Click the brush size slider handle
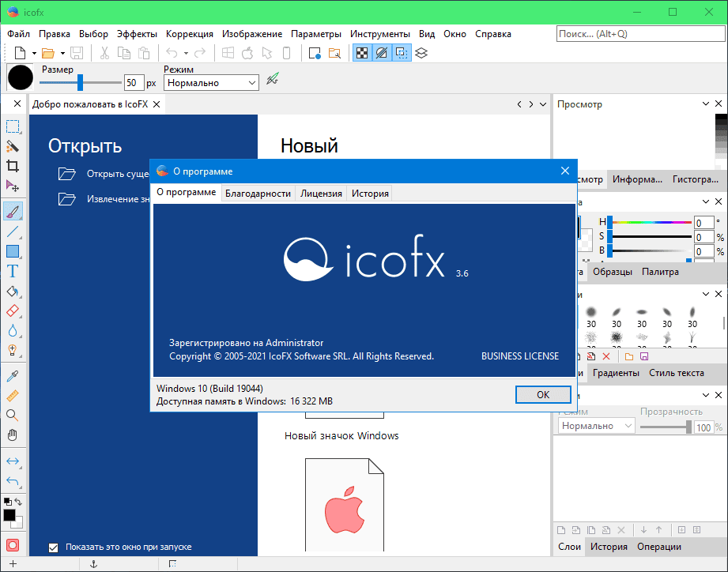The height and width of the screenshot is (572, 728). click(x=80, y=83)
